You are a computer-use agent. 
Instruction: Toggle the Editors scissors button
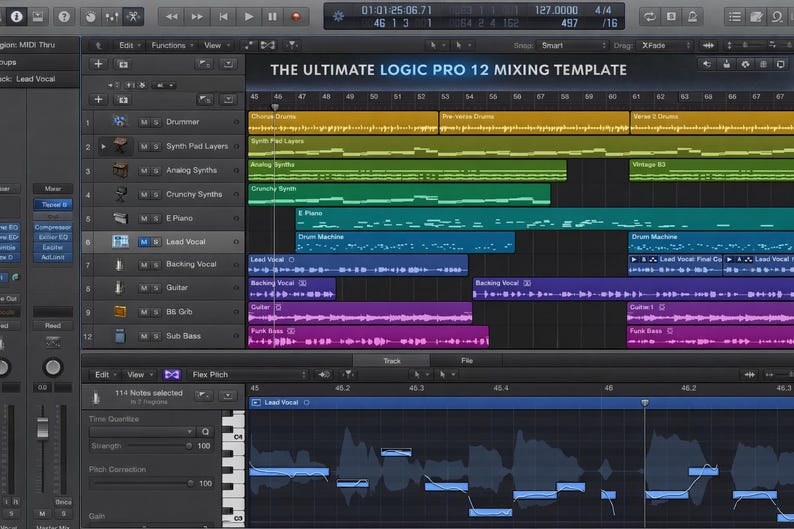click(133, 17)
